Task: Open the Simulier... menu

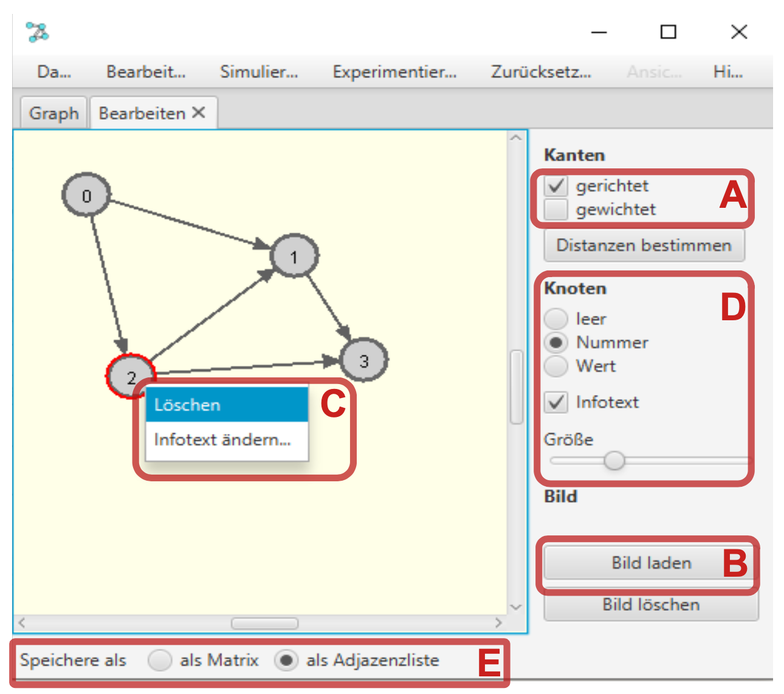Action: 259,72
